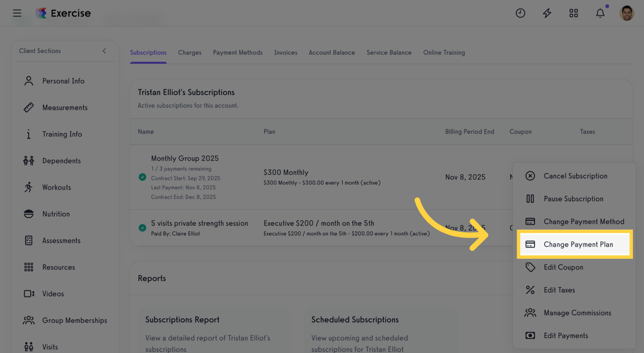Screen dimensions: 644x353
Task: Click the user profile avatar
Action: pyautogui.click(x=627, y=13)
